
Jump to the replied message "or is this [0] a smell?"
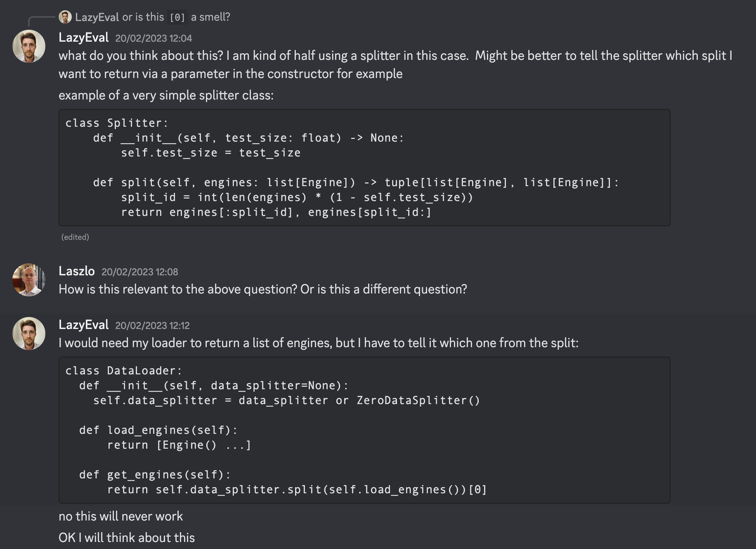176,17
